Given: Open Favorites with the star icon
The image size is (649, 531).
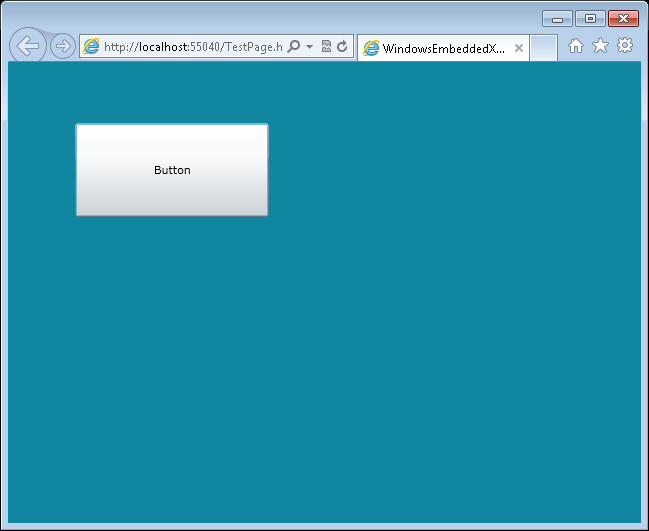Looking at the screenshot, I should click(600, 46).
